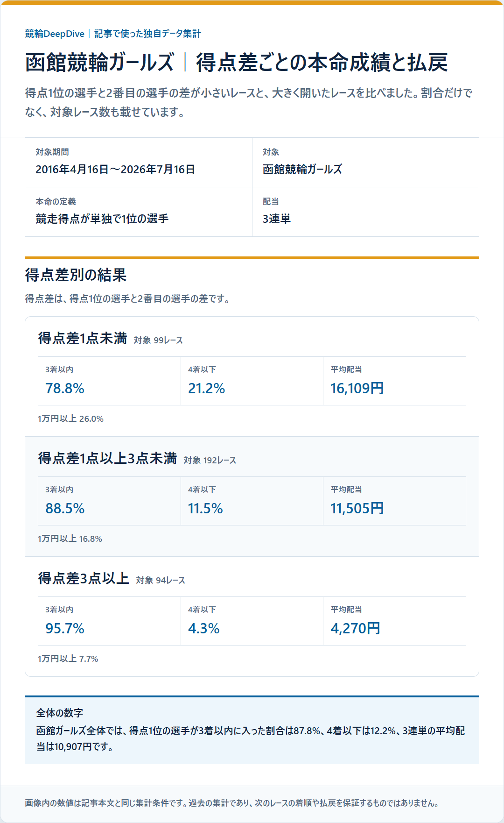Click the "得点差1点未満" group heading
This screenshot has height=823, width=504.
[83, 338]
